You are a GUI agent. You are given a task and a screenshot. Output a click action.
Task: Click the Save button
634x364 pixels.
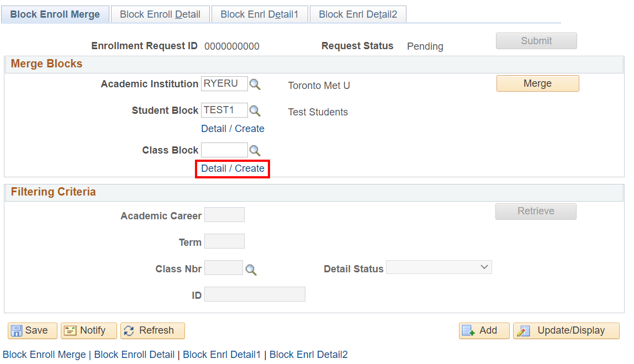32,331
